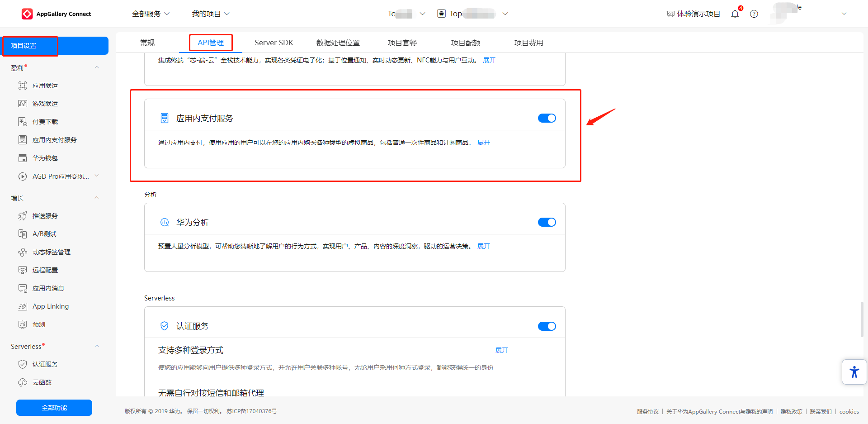Switch to the API管理 tab
Image resolution: width=868 pixels, height=424 pixels.
[211, 43]
